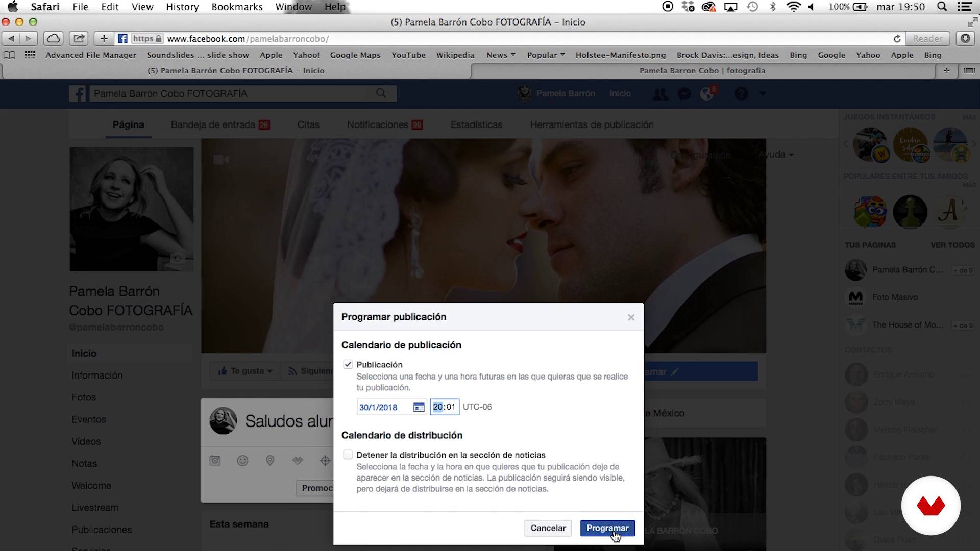Screen dimensions: 980x551
Task: Click the Share toolbar icon
Action: tap(78, 38)
